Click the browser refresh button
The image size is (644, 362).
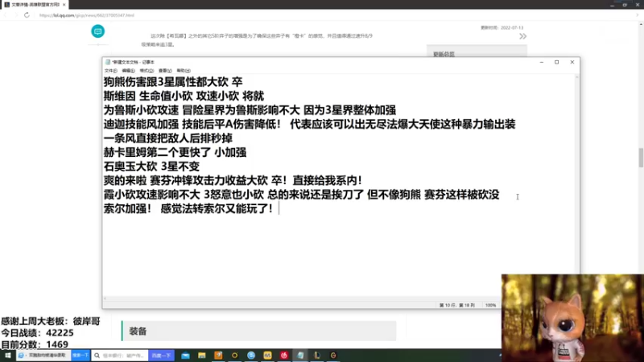[27, 15]
